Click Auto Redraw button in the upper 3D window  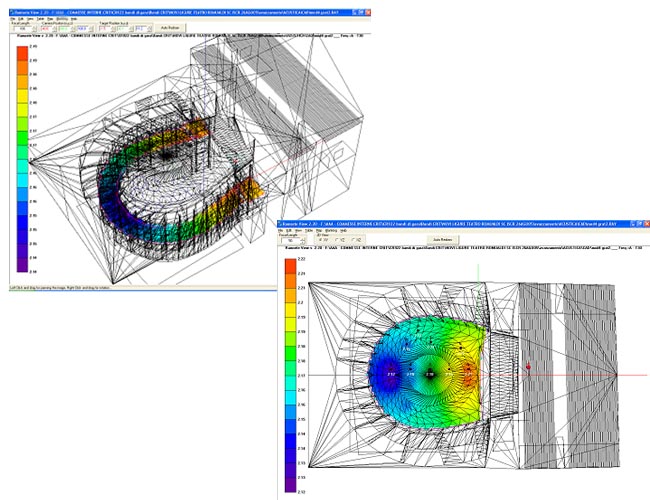point(170,28)
